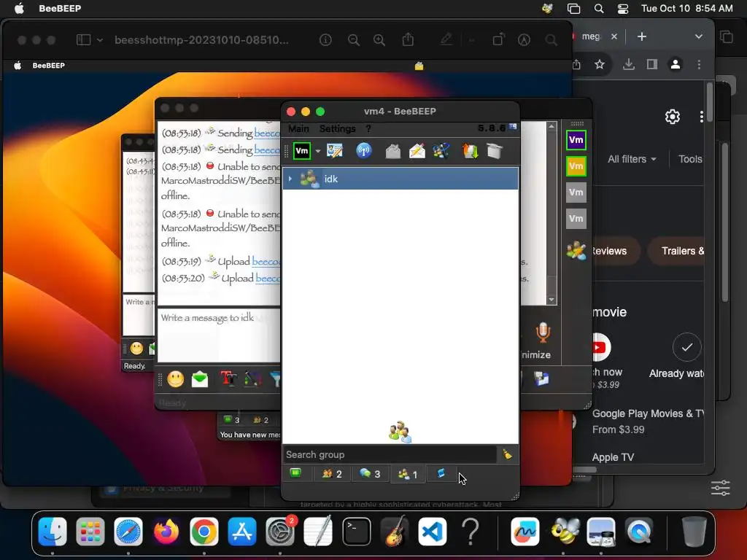Open Chrome tab search chevron
Image resolution: width=747 pixels, height=560 pixels.
[x=698, y=36]
